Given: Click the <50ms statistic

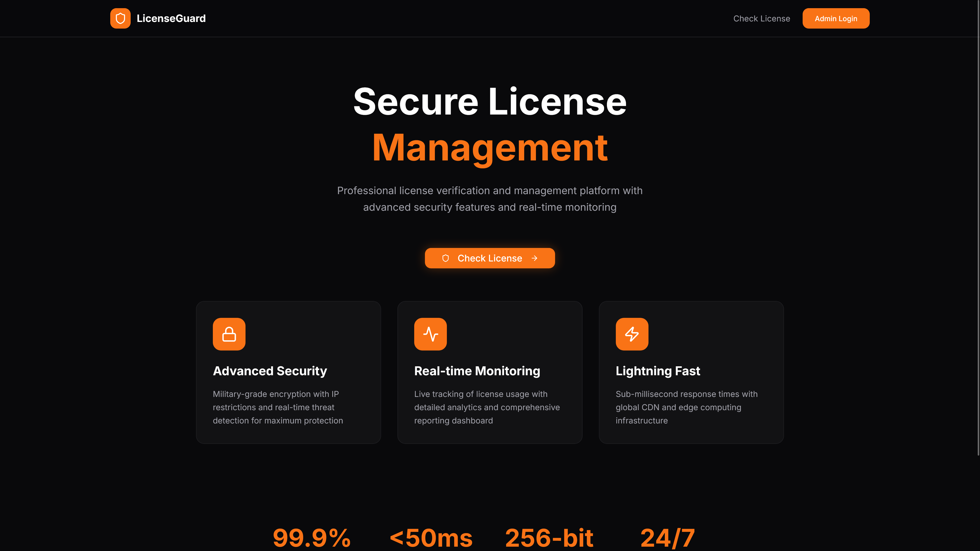Looking at the screenshot, I should click(431, 538).
